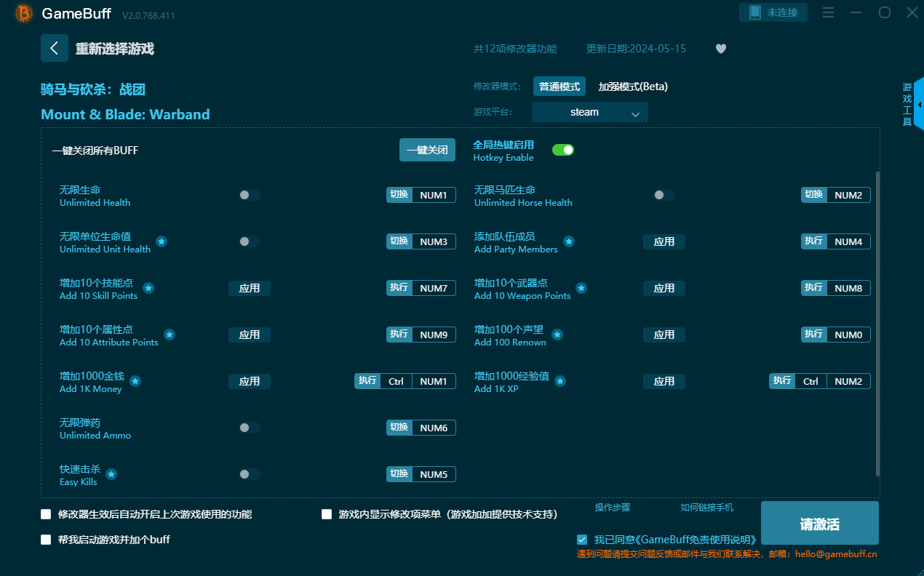Click star icon next to Add 1K XP
The width and height of the screenshot is (924, 576).
coord(561,381)
